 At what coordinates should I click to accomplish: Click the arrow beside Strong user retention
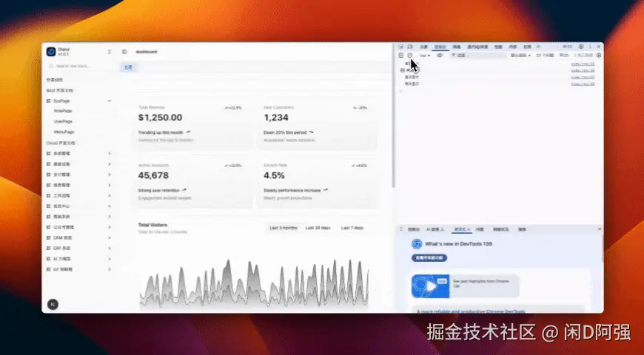tap(184, 190)
